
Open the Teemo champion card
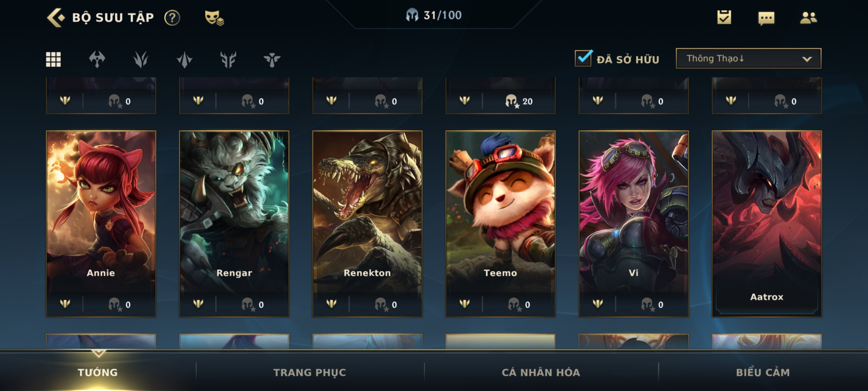(x=500, y=224)
